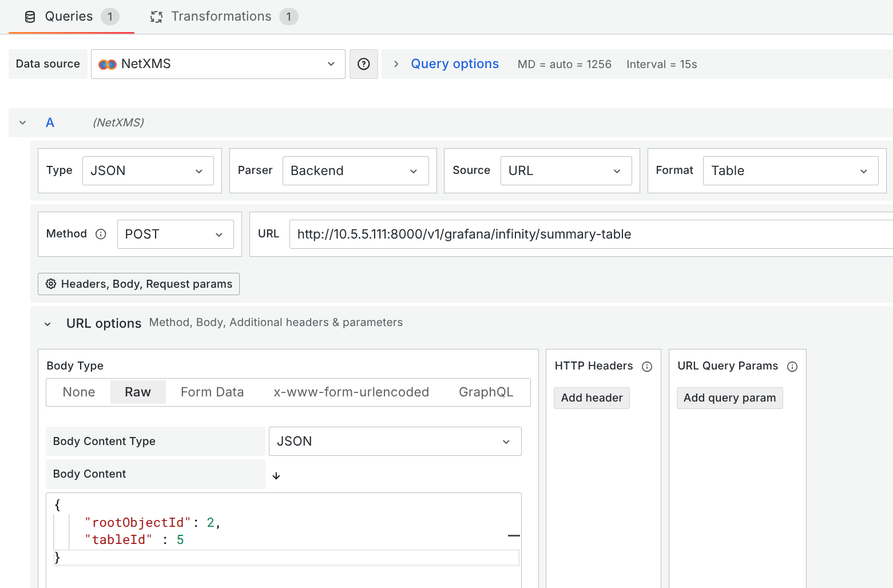
Task: Open the Parser dropdown showing Backend
Action: point(355,170)
